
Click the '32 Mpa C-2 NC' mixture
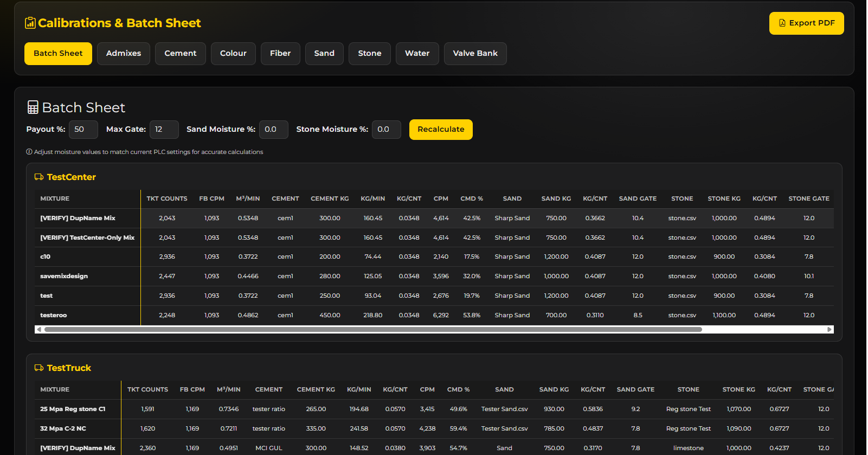tap(63, 428)
